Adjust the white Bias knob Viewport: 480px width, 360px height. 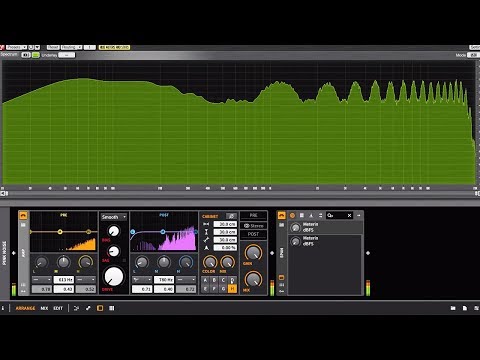coord(114,231)
